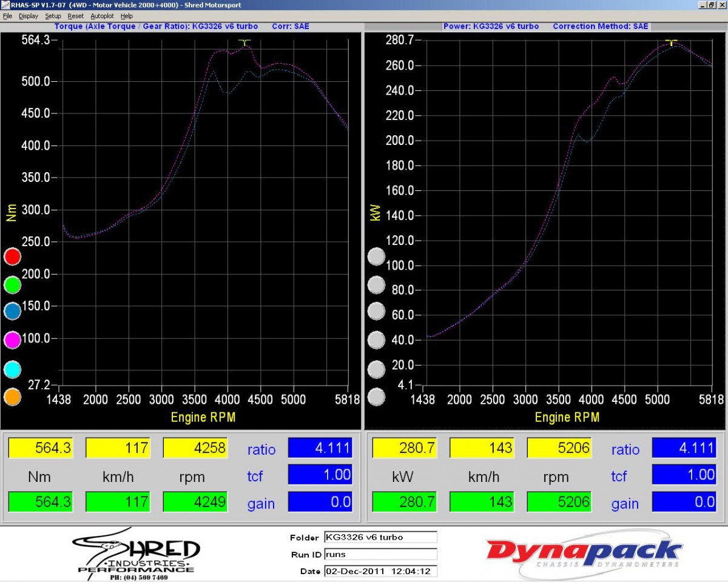Click the blue run color circle

coord(12,312)
